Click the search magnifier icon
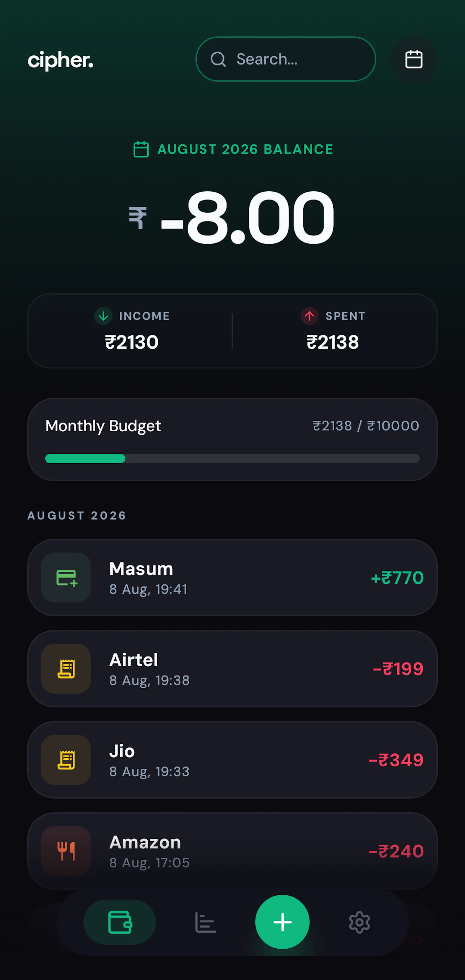This screenshot has width=465, height=980. 218,59
